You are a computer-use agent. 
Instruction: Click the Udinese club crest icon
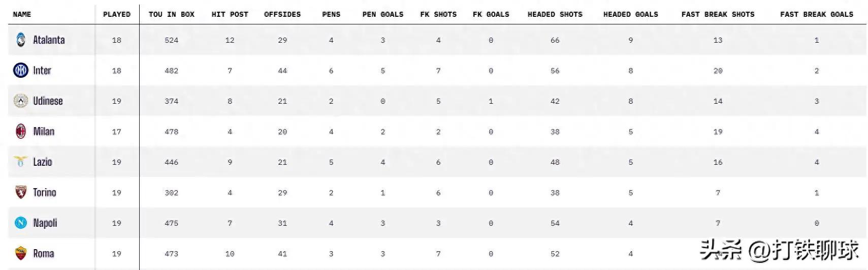[x=21, y=101]
